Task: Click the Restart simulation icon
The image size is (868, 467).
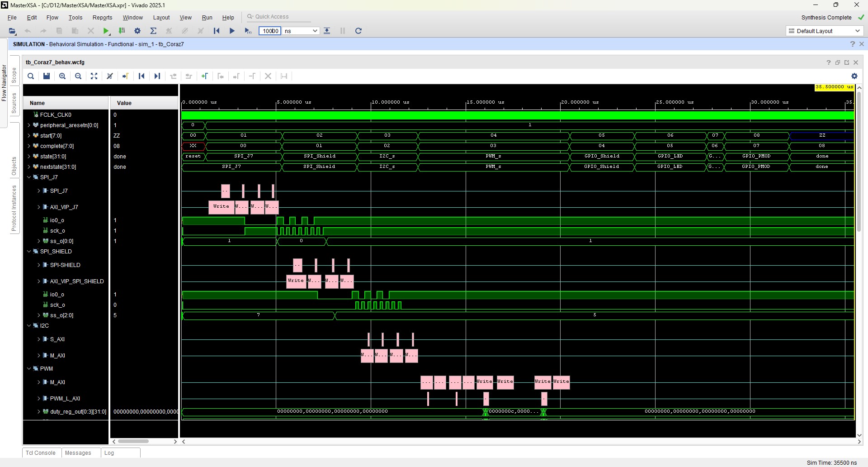Action: pos(217,31)
